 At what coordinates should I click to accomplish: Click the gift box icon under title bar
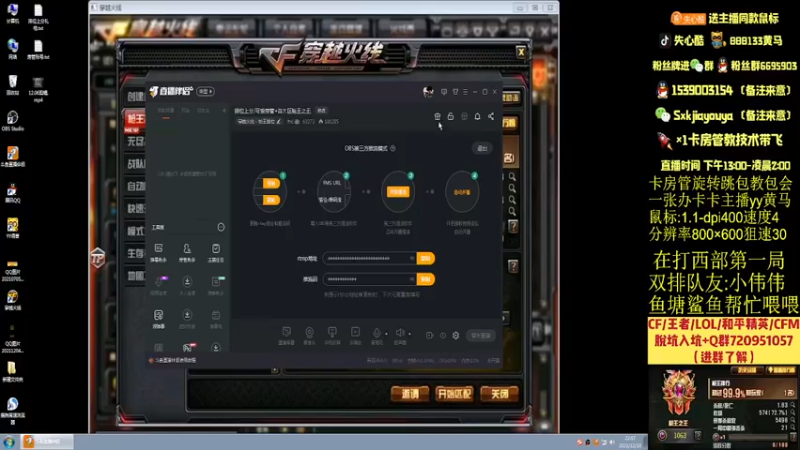(437, 116)
